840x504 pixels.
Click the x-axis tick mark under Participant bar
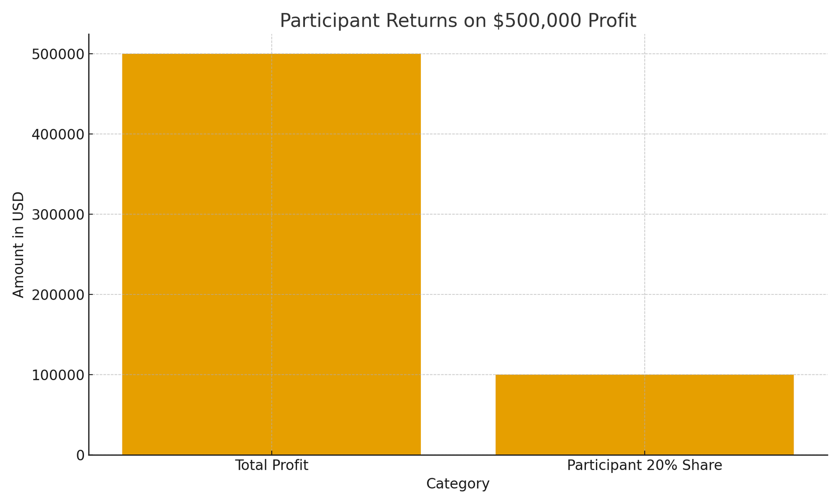644,453
